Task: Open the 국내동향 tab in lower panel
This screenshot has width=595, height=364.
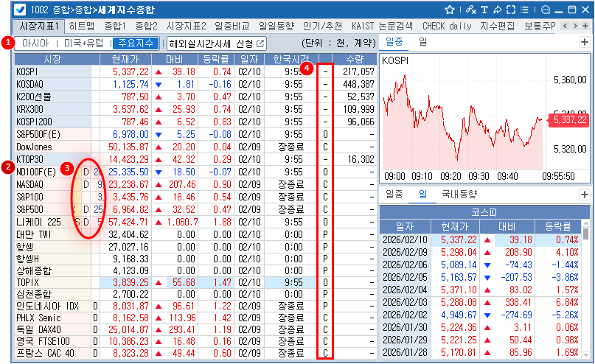Action: tap(459, 195)
